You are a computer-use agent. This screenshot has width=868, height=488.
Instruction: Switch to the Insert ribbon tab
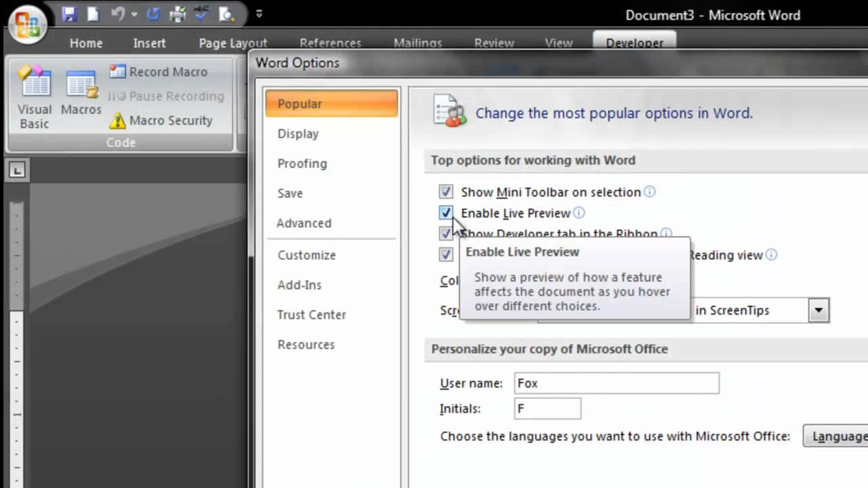coord(149,43)
